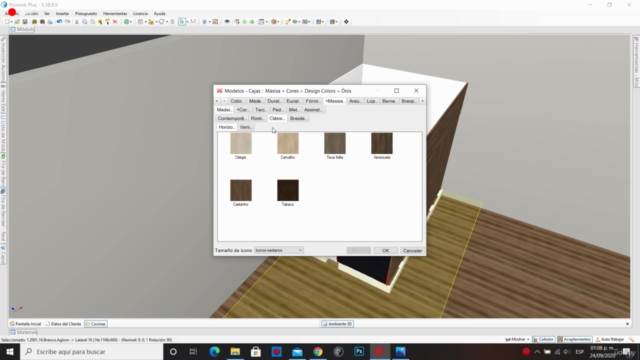Switch to Eucat.. tab
This screenshot has width=640, height=360.
pyautogui.click(x=293, y=101)
